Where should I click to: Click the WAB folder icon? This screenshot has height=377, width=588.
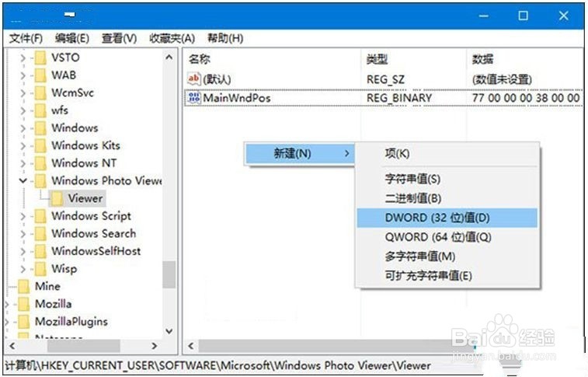pyautogui.click(x=40, y=75)
